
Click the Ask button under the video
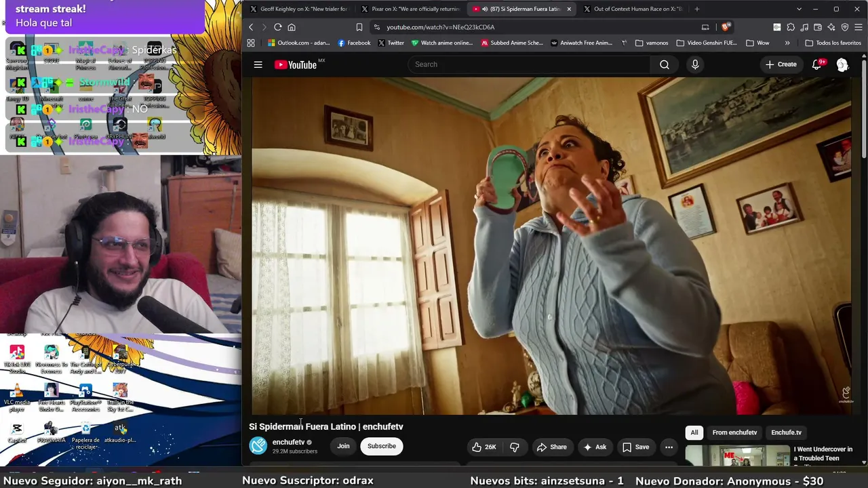(x=594, y=447)
